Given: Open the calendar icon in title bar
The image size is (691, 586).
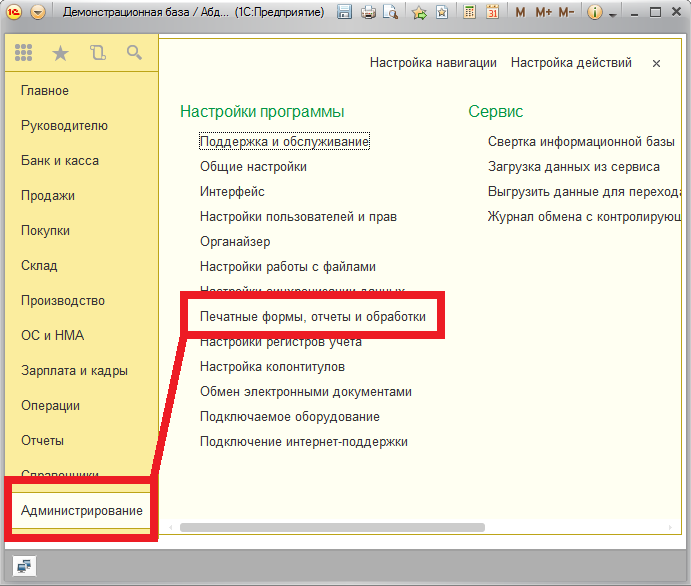Looking at the screenshot, I should pos(492,13).
